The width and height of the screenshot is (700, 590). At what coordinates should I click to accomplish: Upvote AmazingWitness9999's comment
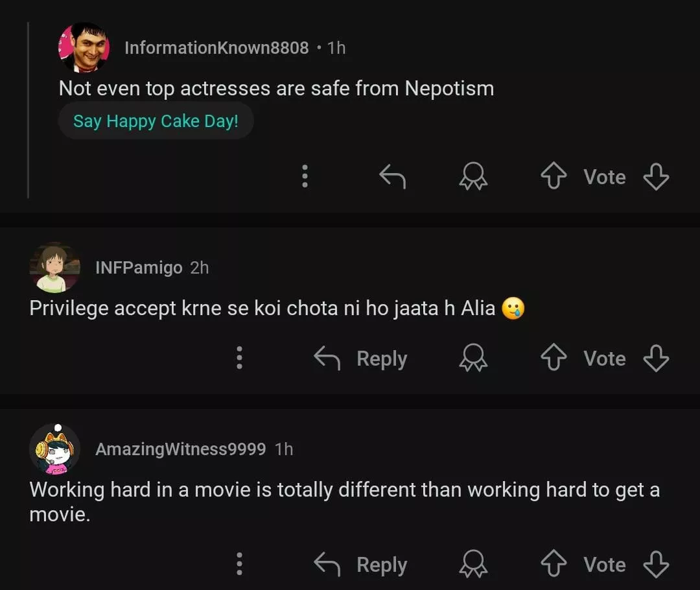pyautogui.click(x=553, y=565)
